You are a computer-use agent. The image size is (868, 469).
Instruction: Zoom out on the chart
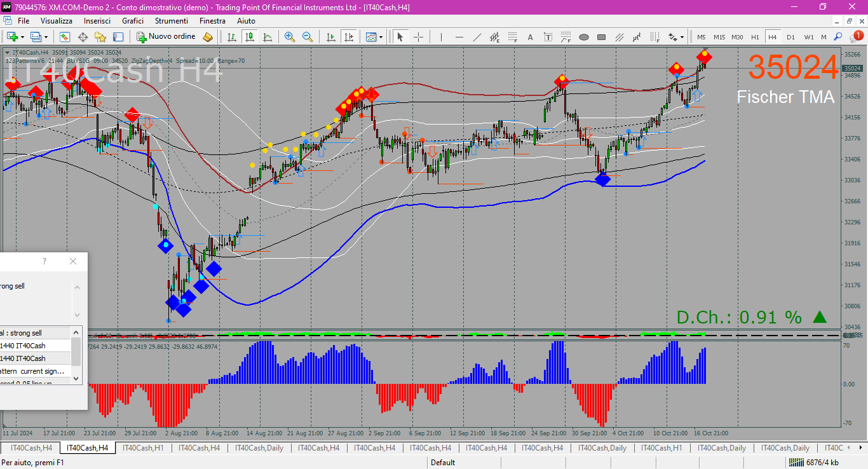point(308,37)
